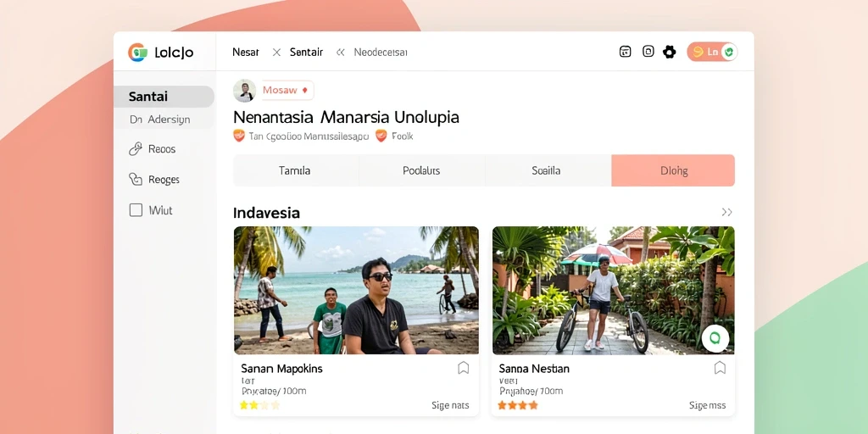Click the Indavesia section heading
Viewport: 868px width, 434px height.
(x=266, y=213)
